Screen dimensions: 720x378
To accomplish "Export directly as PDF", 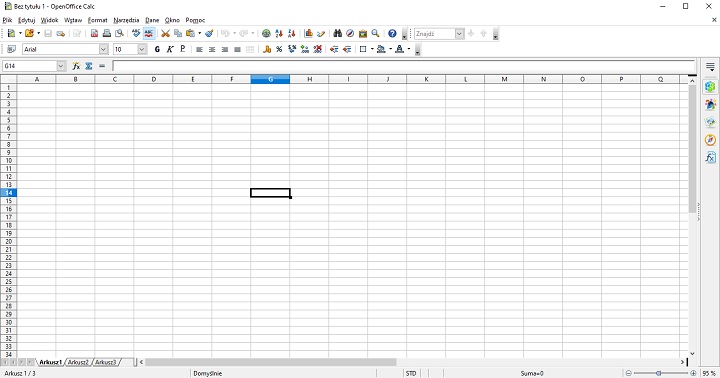I will pyautogui.click(x=94, y=34).
